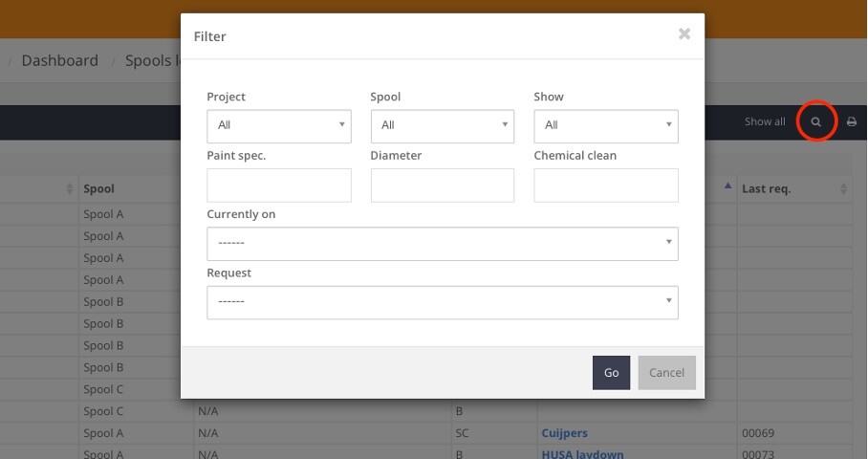This screenshot has height=459, width=868.
Task: Open the Cuijpers link
Action: tap(564, 433)
